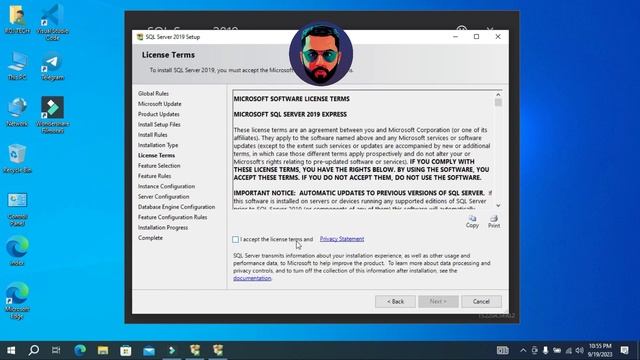Open Mail app from taskbar
Image resolution: width=640 pixels, height=360 pixels.
point(149,350)
